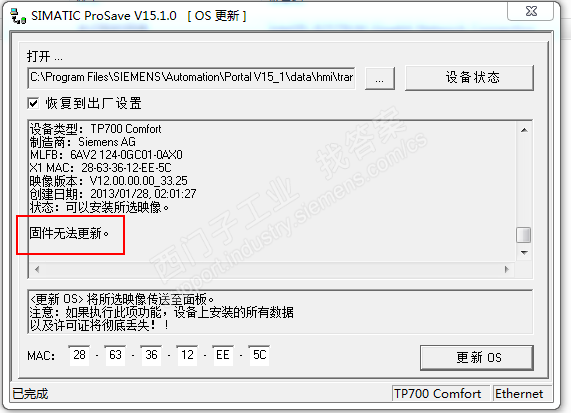
Task: Toggle the 恢复到出厂设置 checkbox
Action: (33, 103)
